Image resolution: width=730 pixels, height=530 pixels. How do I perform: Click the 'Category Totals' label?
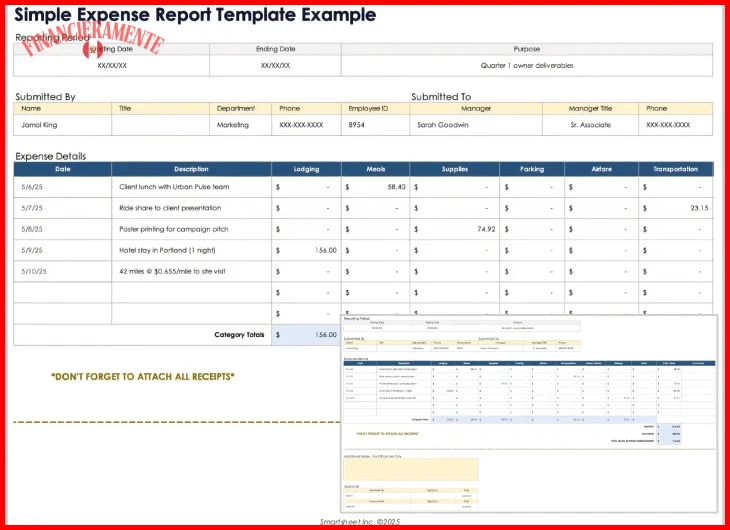239,335
